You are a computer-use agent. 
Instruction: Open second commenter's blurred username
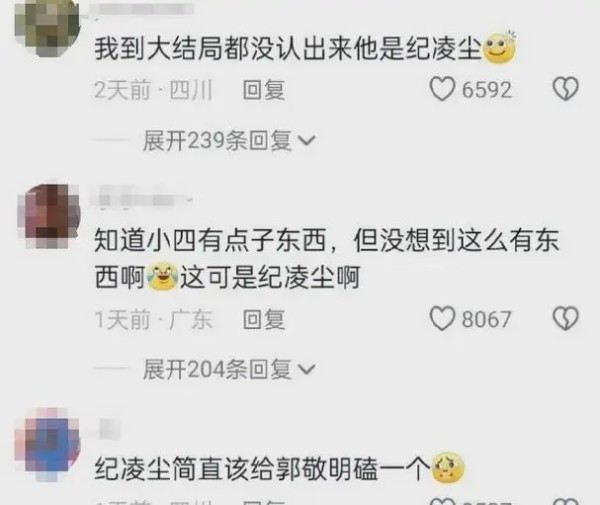point(141,199)
